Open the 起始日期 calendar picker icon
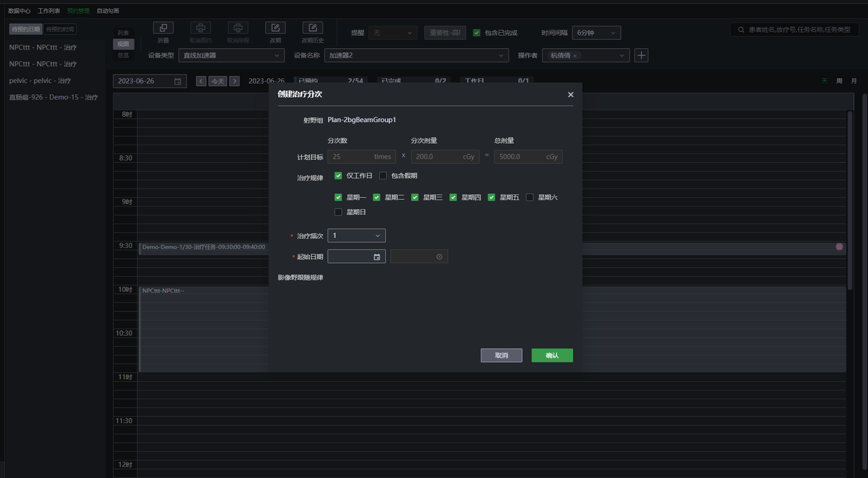The image size is (868, 478). pyautogui.click(x=377, y=257)
